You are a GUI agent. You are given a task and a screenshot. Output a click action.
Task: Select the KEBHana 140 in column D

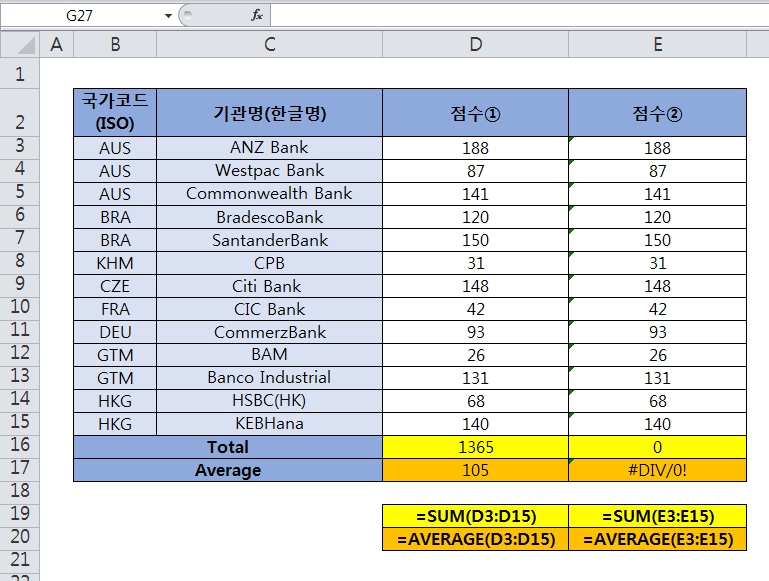(x=475, y=424)
